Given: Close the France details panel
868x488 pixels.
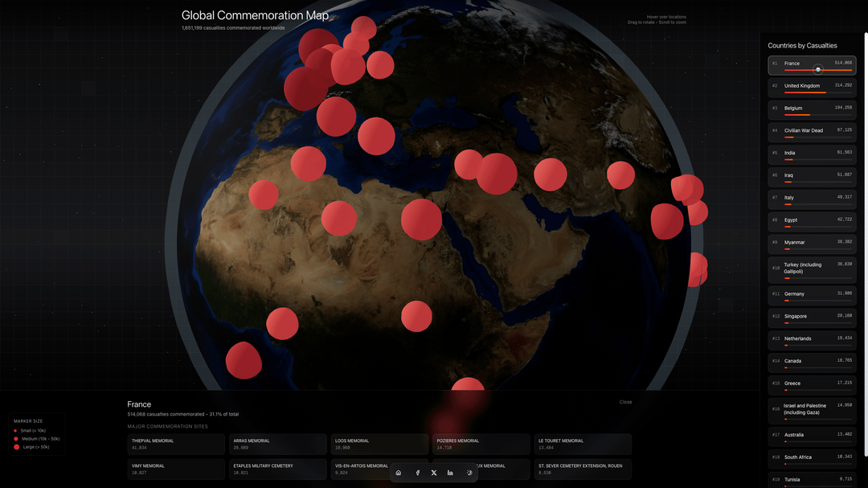Looking at the screenshot, I should coord(625,402).
